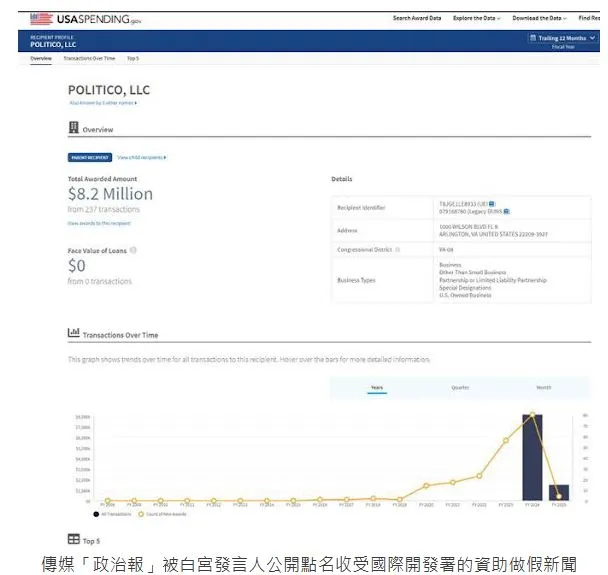Click the Arlington, VA address text

[x=493, y=234]
